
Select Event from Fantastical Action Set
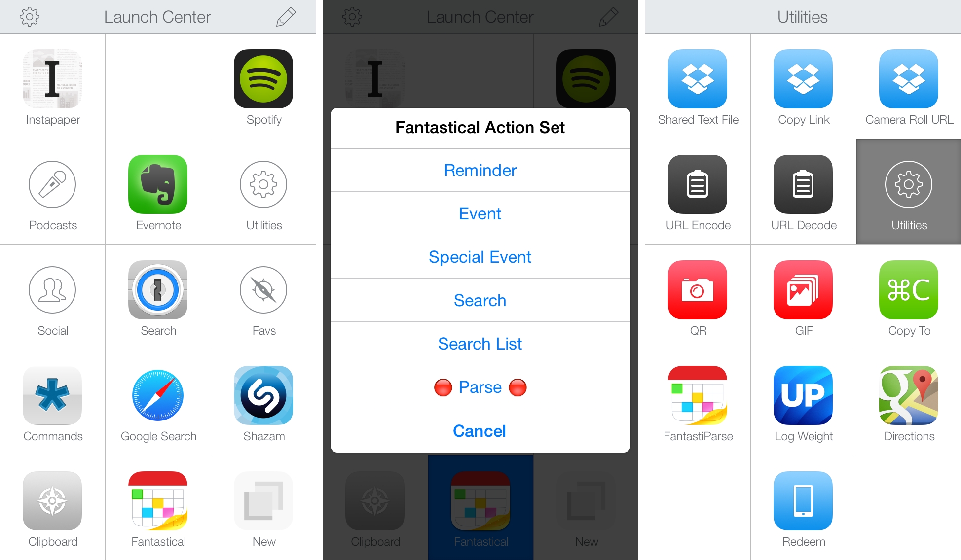(480, 213)
